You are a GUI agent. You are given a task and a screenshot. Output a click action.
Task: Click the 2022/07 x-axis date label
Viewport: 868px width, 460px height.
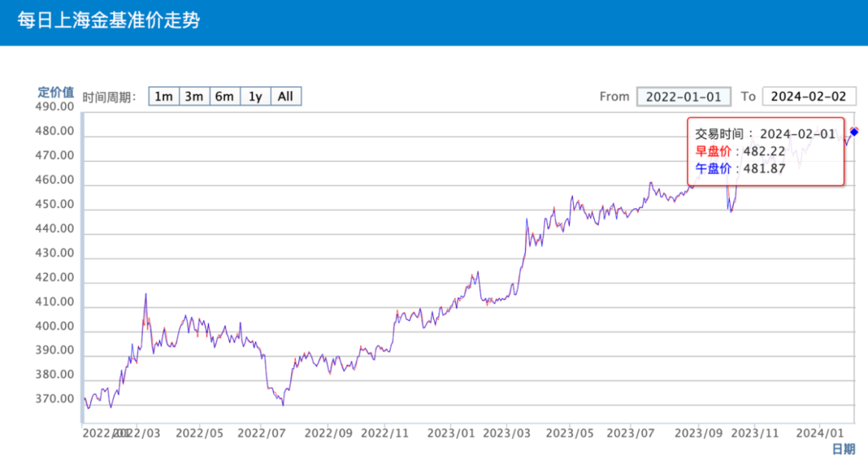click(262, 433)
